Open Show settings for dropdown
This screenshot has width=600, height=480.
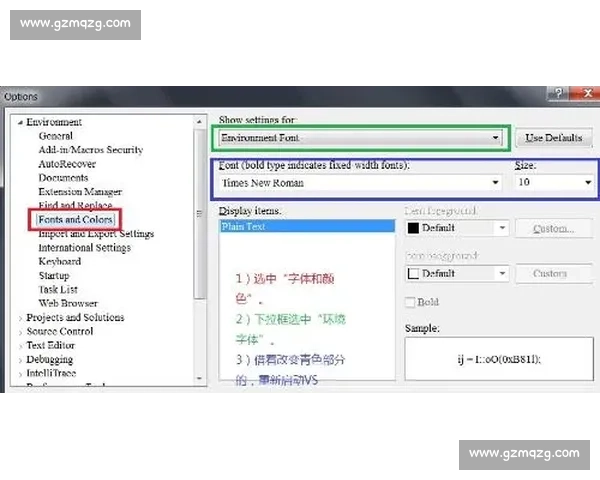(361, 138)
